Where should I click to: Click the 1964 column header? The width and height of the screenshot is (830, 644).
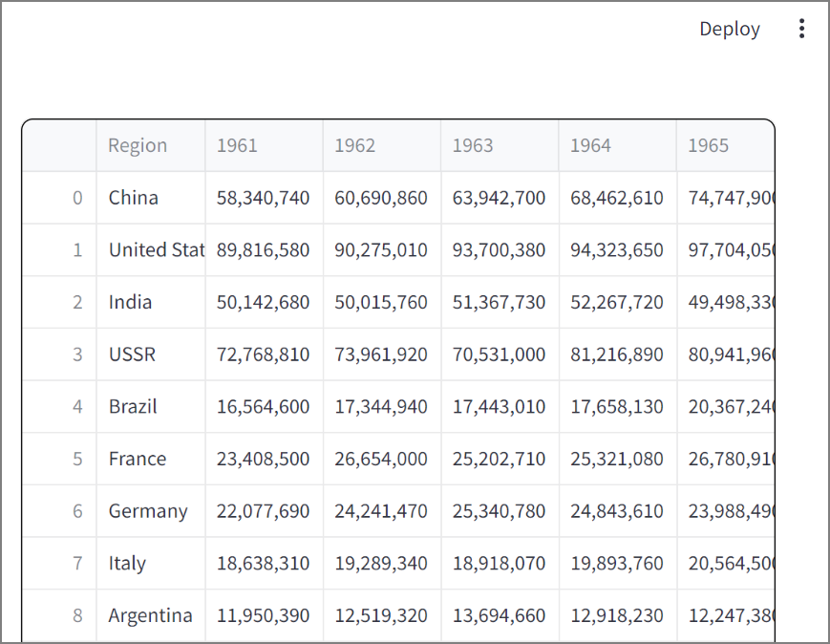[618, 145]
